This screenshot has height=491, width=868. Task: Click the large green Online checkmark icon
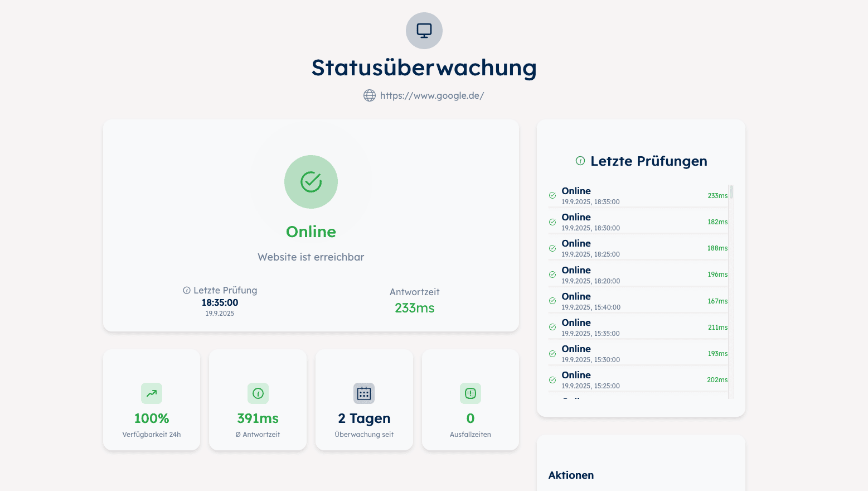(311, 182)
